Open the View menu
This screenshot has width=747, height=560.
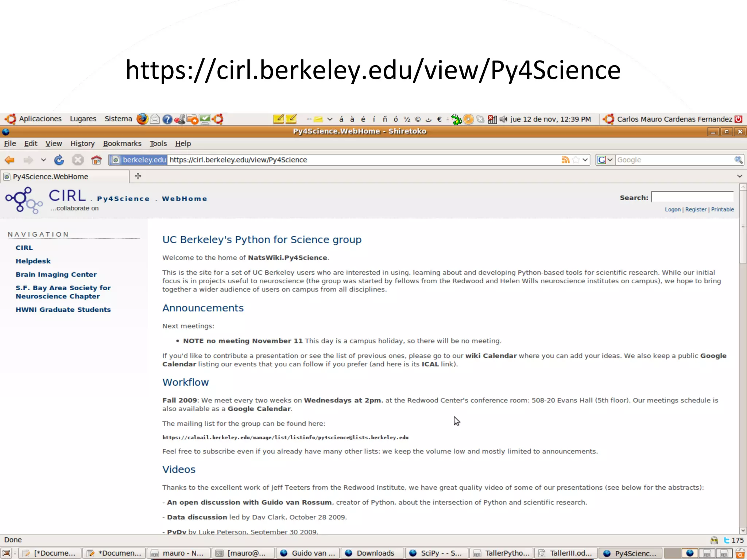[x=54, y=144]
